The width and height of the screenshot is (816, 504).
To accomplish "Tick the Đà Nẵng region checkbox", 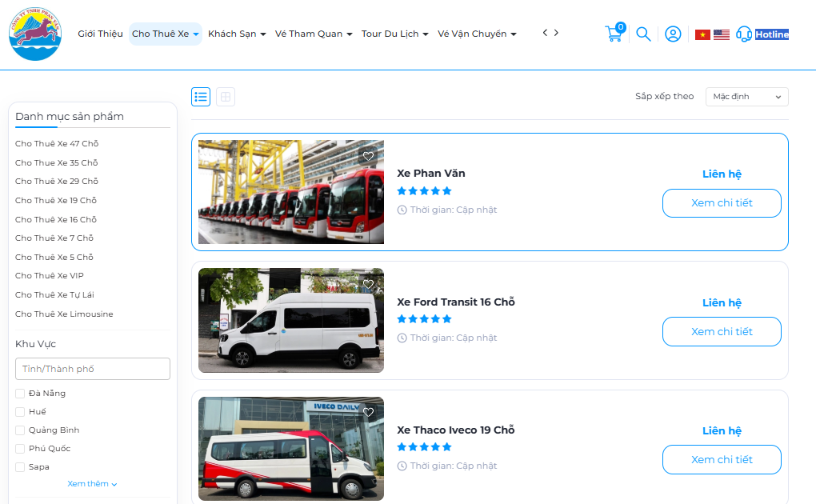I will coord(20,394).
